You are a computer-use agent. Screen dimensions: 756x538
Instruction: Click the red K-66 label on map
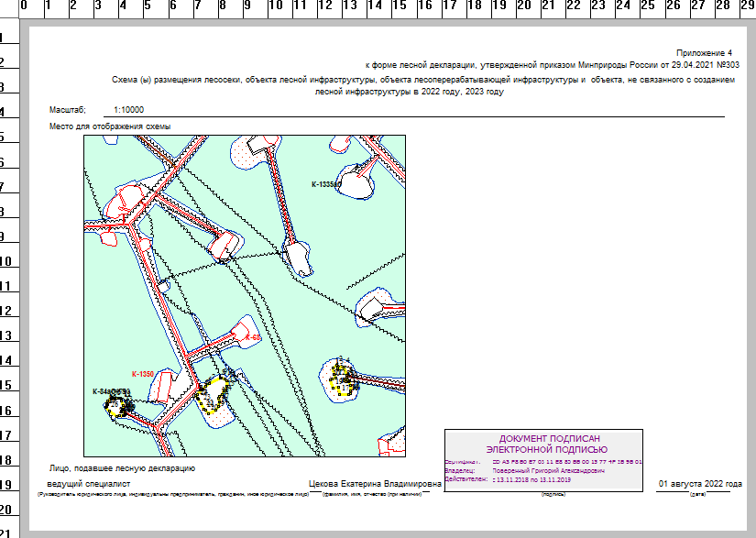tap(253, 338)
